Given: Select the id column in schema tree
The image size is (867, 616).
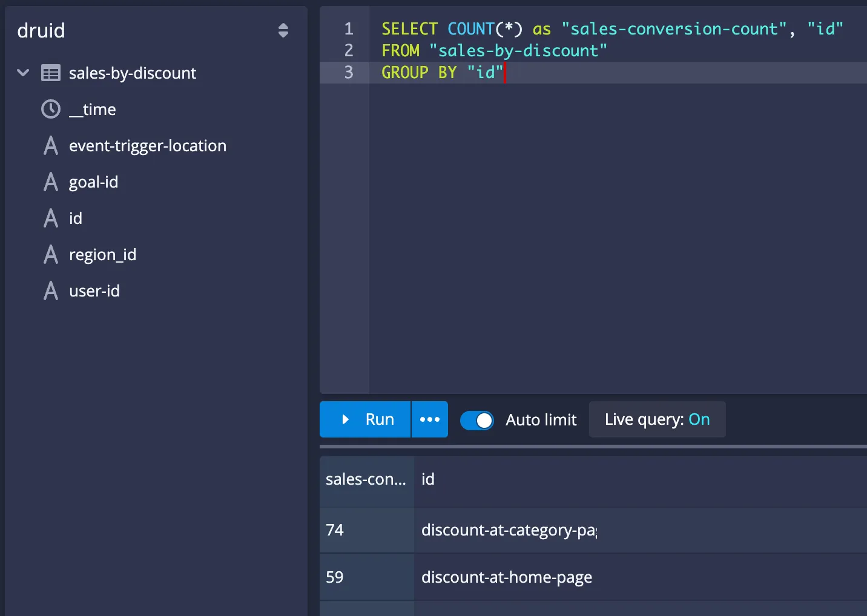Looking at the screenshot, I should pyautogui.click(x=76, y=218).
